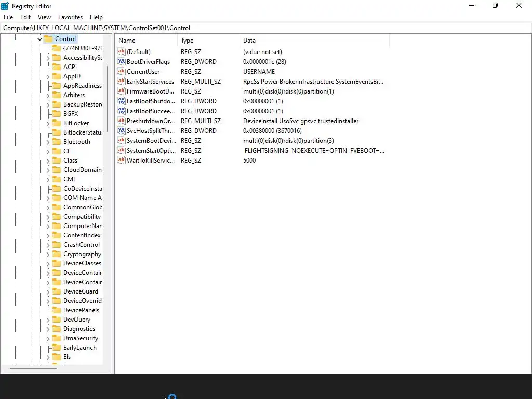This screenshot has width=532, height=399.
Task: Expand the DevQuery key
Action: click(48, 320)
